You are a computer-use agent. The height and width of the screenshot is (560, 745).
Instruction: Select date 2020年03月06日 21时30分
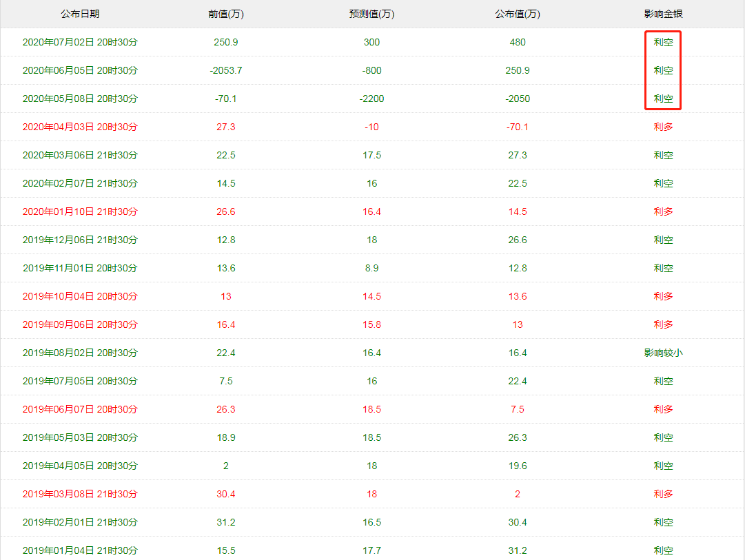coord(80,155)
